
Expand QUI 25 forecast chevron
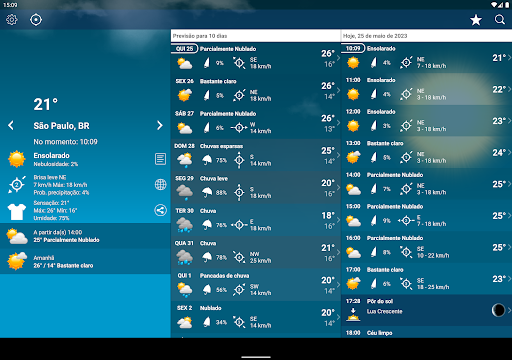coord(338,58)
